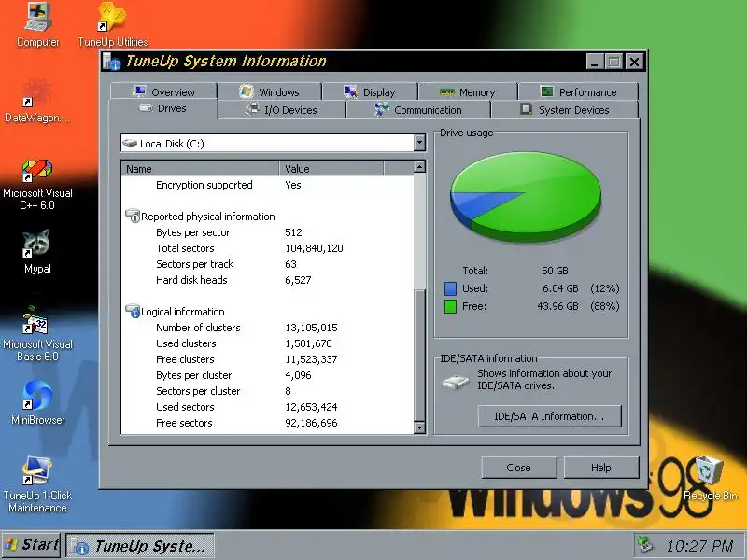Open the Communication tab

point(418,110)
